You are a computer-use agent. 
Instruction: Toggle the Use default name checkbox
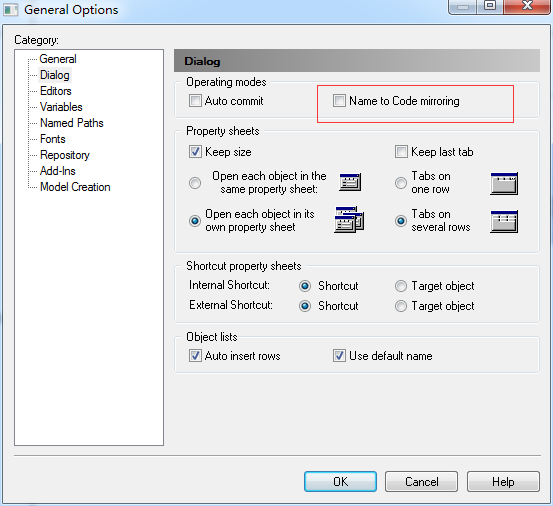click(x=339, y=355)
